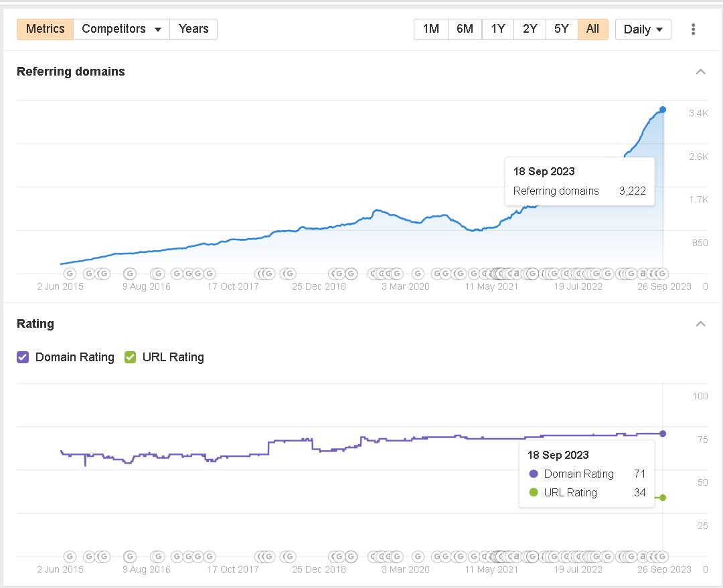723x588 pixels.
Task: Click the Google marker above 9 Aug 2016 in Referring domains
Action: [x=158, y=274]
